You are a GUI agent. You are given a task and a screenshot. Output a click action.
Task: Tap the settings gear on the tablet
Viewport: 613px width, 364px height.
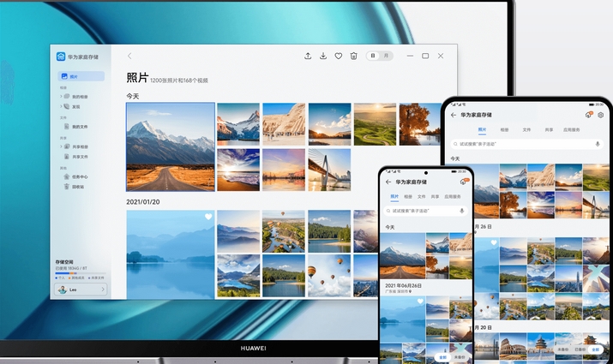point(601,115)
